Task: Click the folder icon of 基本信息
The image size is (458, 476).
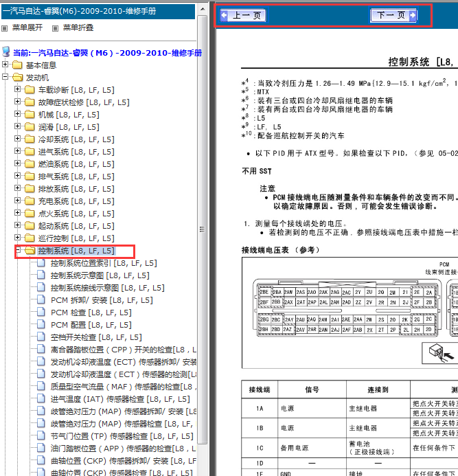Action: [17, 65]
